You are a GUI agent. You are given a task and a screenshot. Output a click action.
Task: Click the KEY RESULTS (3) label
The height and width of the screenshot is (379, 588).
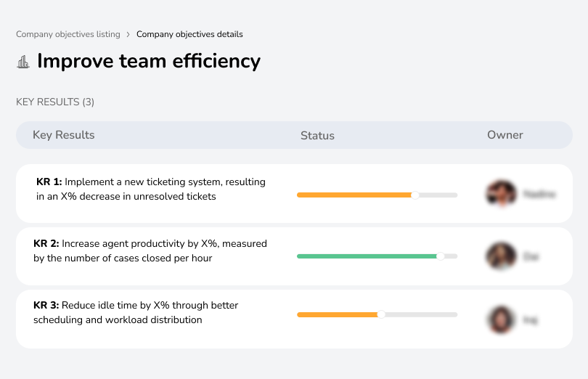click(x=55, y=102)
